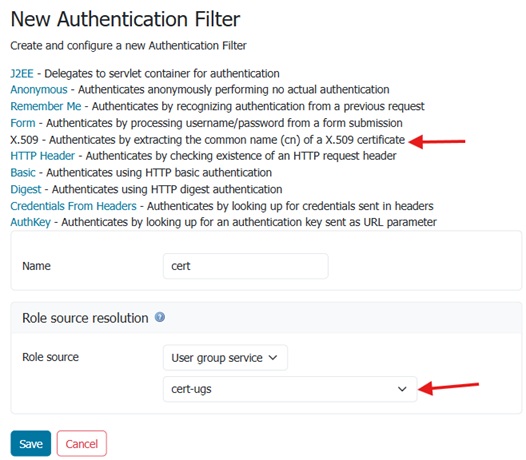Expand the cert-ugs dropdown

click(290, 389)
